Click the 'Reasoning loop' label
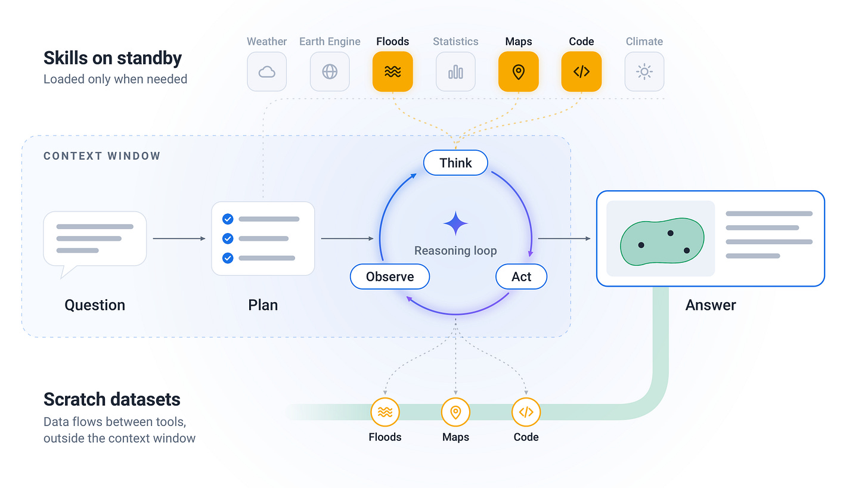 (x=455, y=250)
